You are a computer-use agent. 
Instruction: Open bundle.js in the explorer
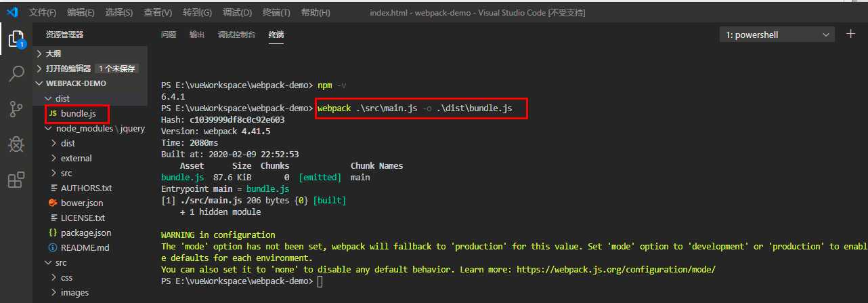pos(90,113)
